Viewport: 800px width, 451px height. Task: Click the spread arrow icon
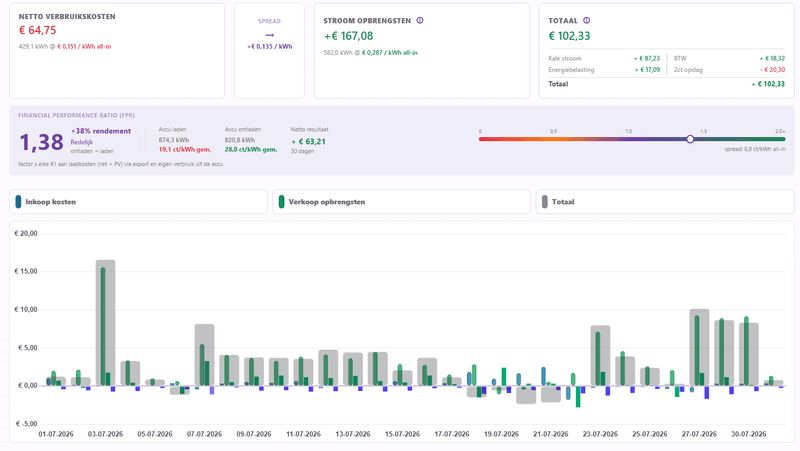[x=269, y=35]
